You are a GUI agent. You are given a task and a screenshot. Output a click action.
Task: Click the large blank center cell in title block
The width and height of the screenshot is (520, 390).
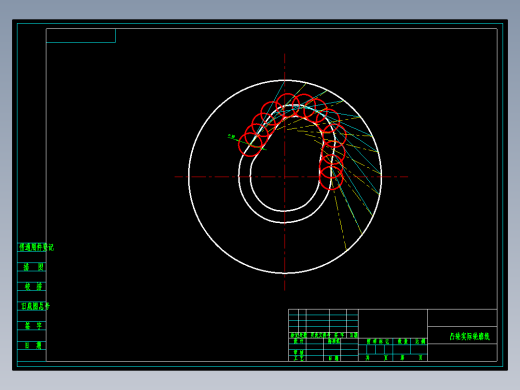393,323
